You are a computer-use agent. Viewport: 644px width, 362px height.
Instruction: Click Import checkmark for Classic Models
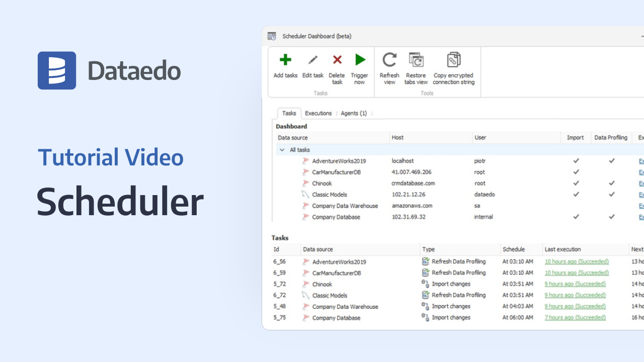tap(577, 195)
